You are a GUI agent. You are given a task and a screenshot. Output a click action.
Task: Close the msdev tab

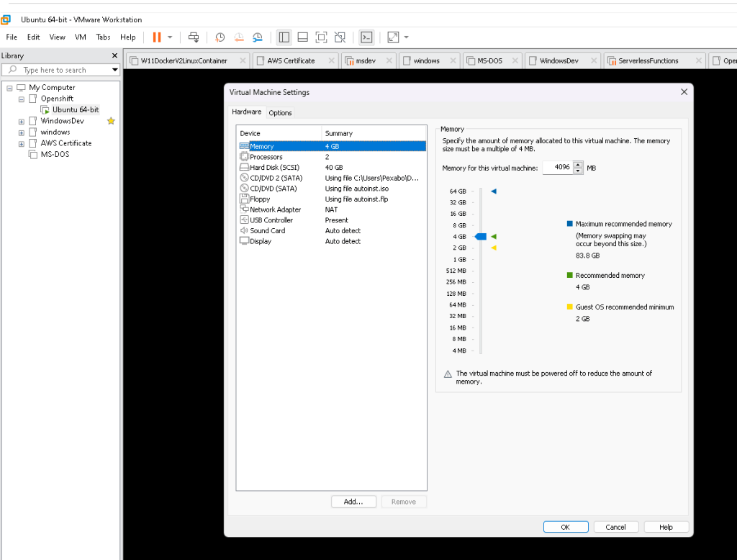point(389,60)
